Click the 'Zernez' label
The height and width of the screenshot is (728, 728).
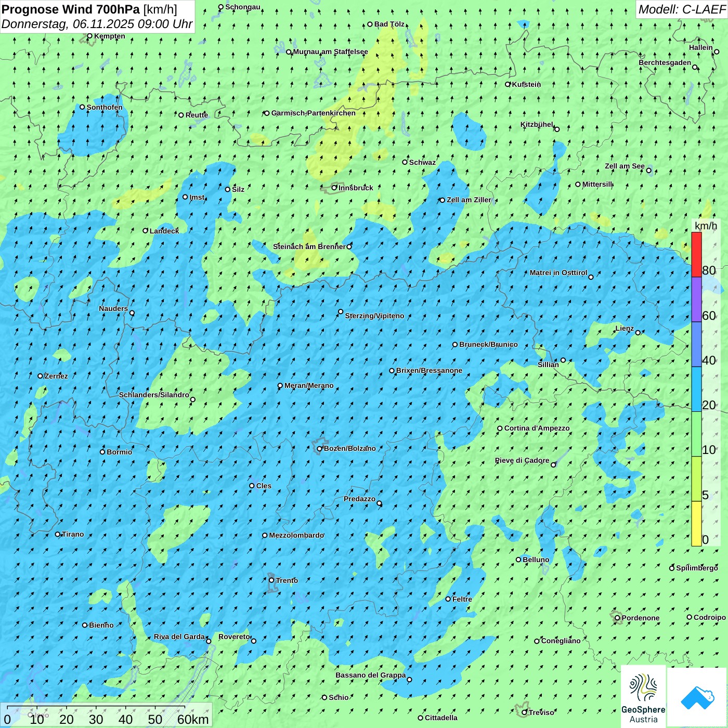(56, 376)
